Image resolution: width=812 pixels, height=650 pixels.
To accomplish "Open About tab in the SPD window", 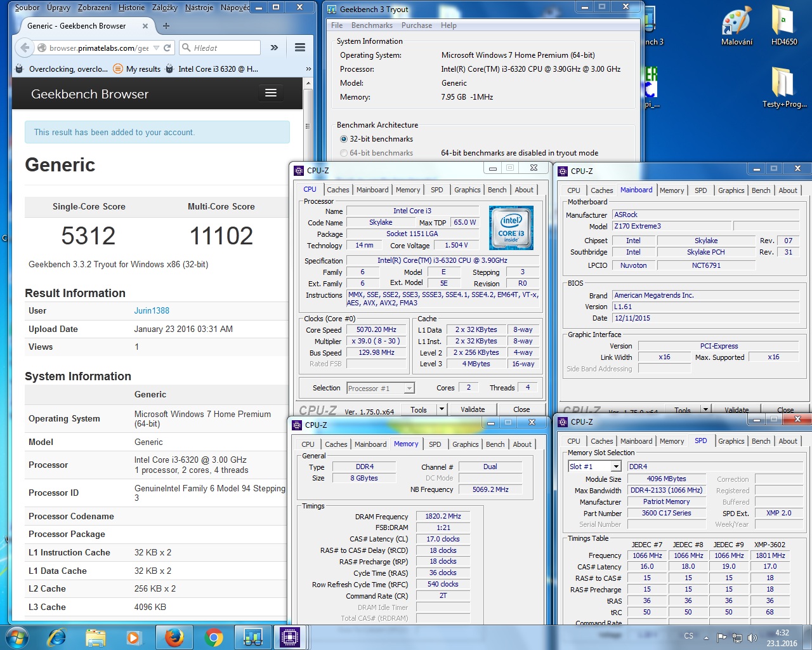I will (x=788, y=441).
